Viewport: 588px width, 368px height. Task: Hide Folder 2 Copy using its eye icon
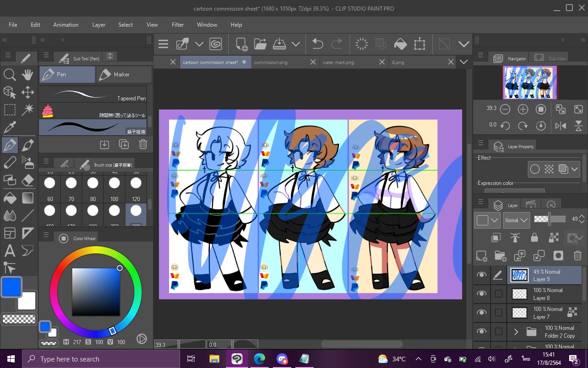(481, 331)
